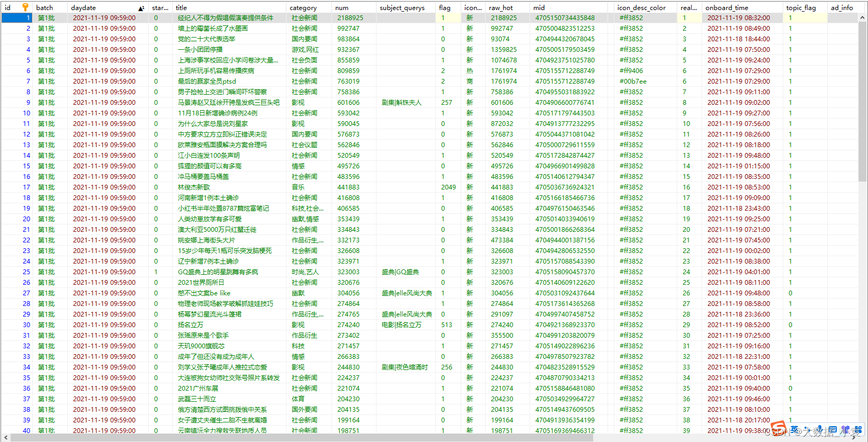Image resolution: width=868 pixels, height=442 pixels.
Task: Select title cell 林俊杰新歌
Action: (x=194, y=187)
